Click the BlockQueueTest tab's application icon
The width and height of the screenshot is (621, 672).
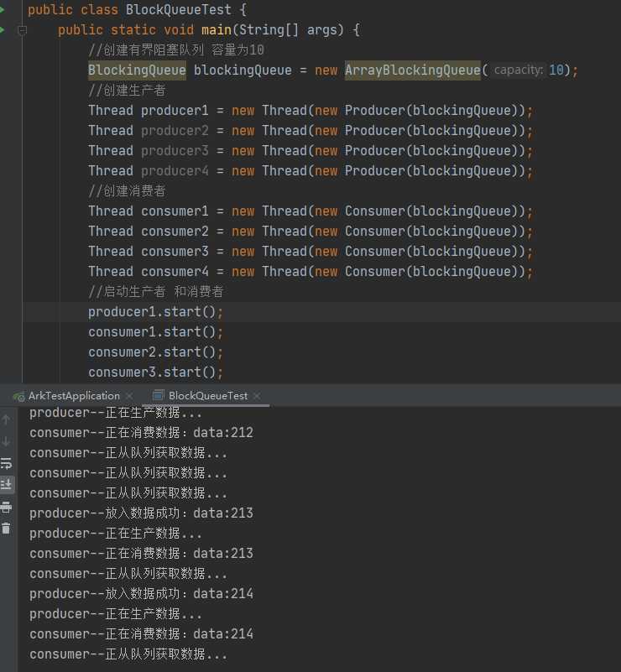pos(157,396)
